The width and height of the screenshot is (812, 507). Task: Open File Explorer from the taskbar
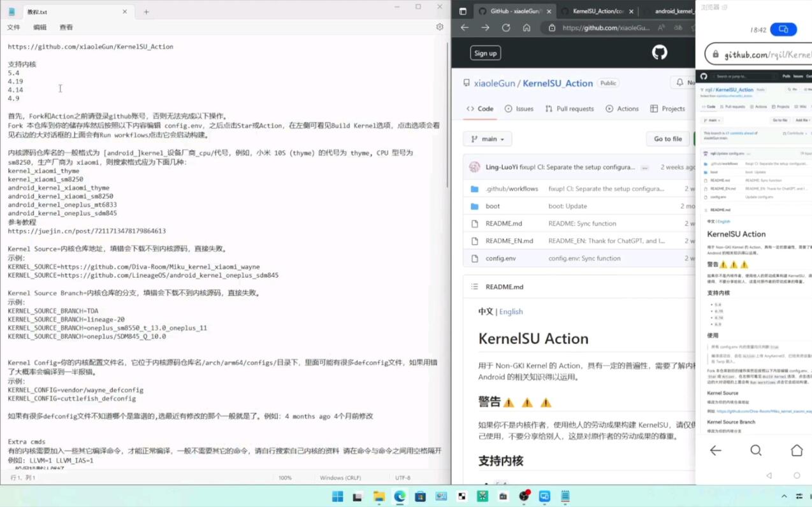379,496
